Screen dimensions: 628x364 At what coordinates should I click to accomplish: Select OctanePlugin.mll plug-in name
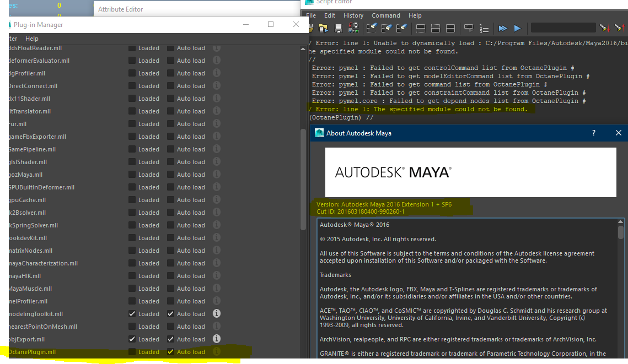pyautogui.click(x=32, y=352)
